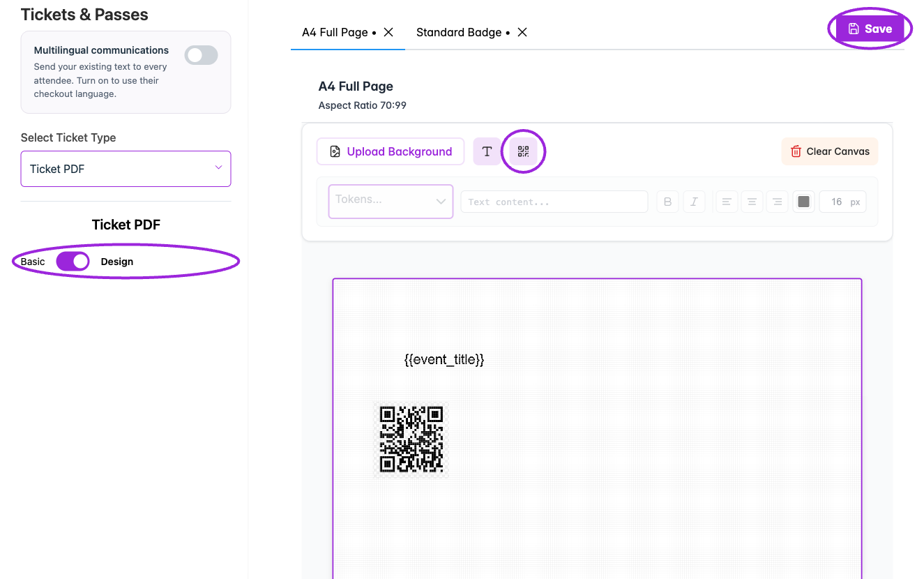The width and height of the screenshot is (924, 579).
Task: Toggle the Basic/Design mode switch
Action: pos(73,262)
